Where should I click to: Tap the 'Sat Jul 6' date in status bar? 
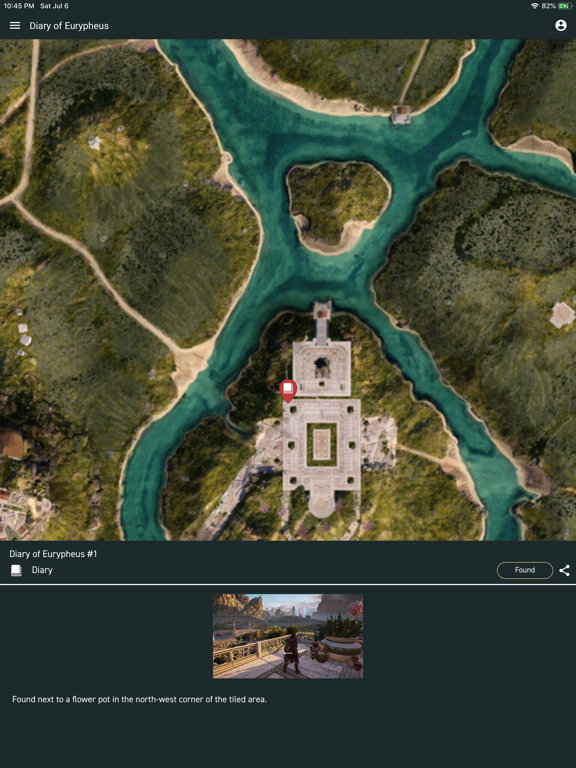coord(54,6)
